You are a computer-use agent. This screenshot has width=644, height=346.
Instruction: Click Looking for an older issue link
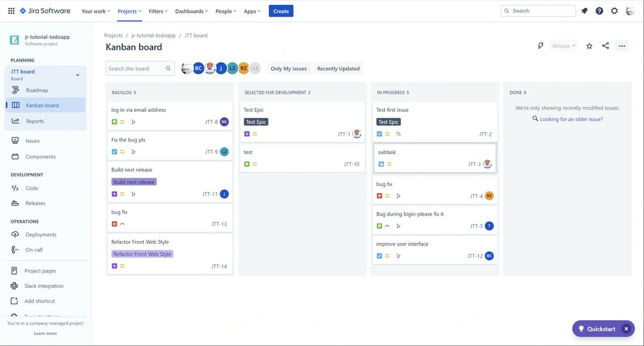point(571,119)
